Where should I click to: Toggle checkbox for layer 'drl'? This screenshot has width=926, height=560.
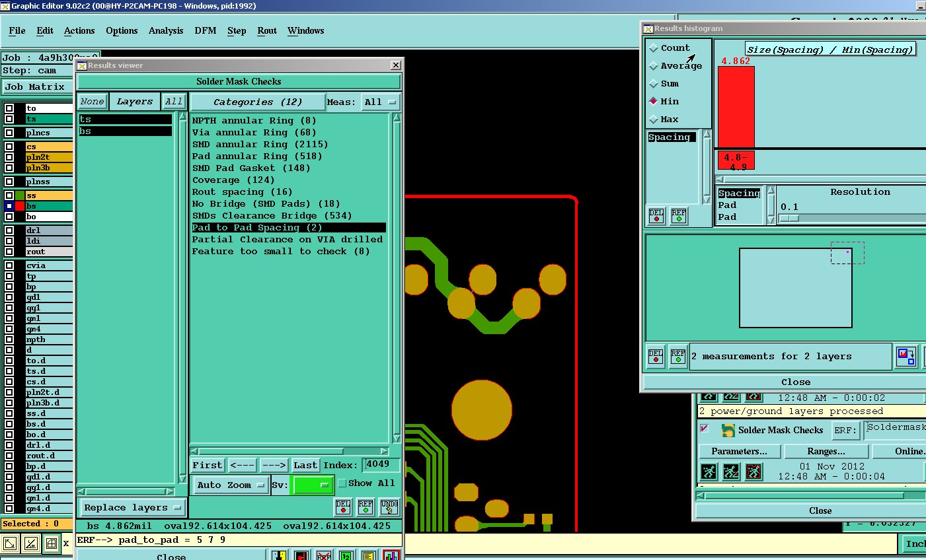(9, 230)
